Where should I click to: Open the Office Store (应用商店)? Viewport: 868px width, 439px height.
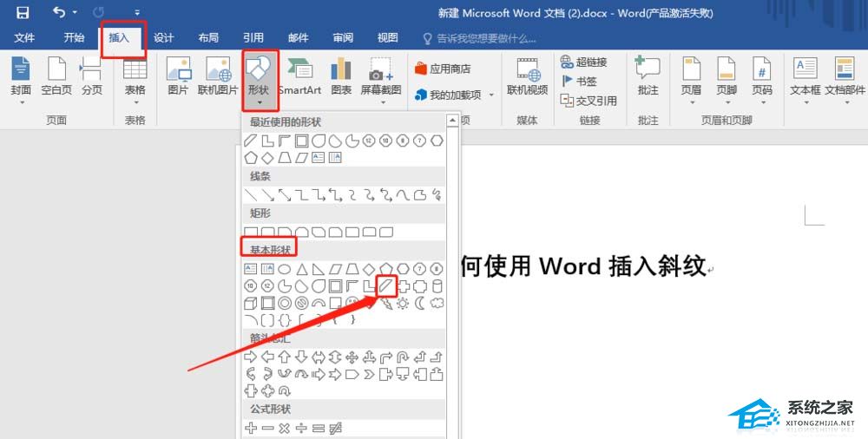pos(443,69)
